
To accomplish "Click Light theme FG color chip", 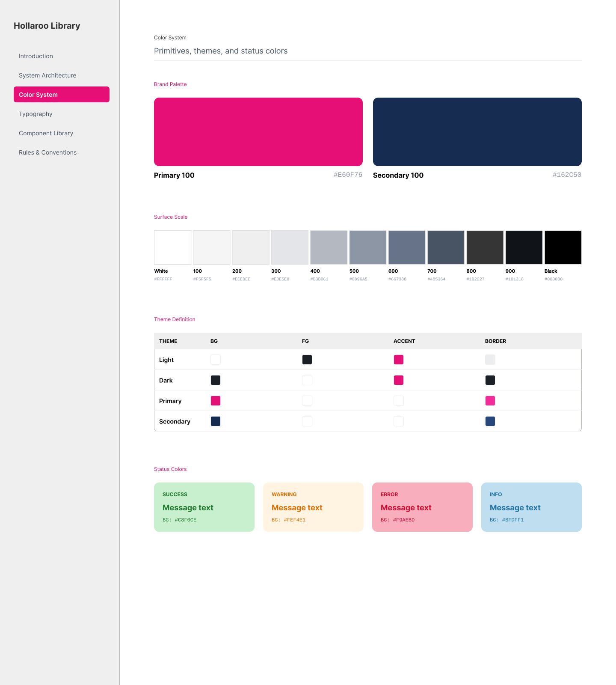I will pos(307,360).
